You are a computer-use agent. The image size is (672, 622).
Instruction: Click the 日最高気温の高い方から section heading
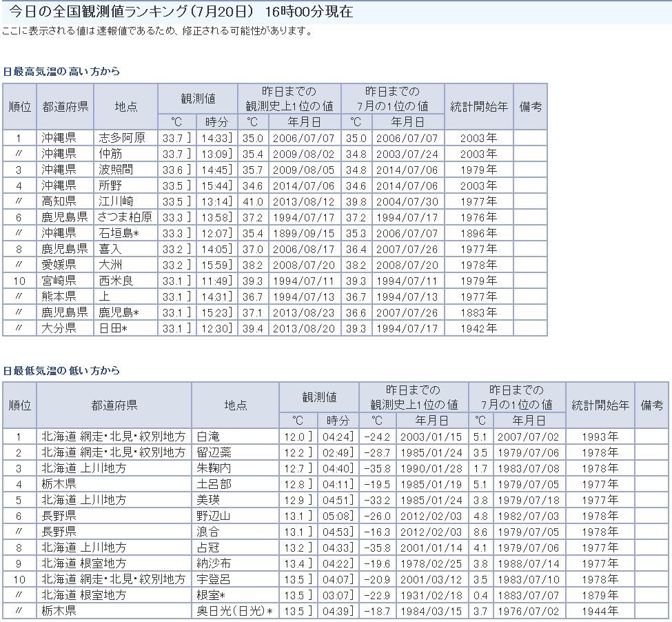click(x=61, y=71)
